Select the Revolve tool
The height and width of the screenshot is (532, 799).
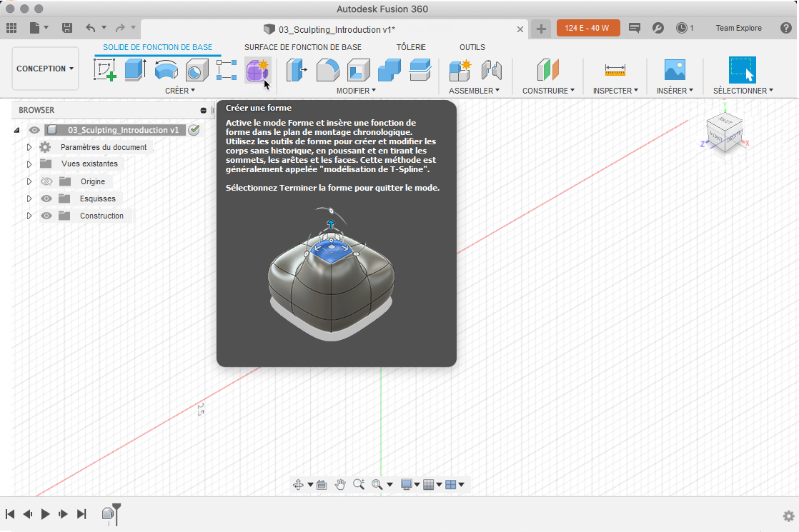[x=166, y=70]
